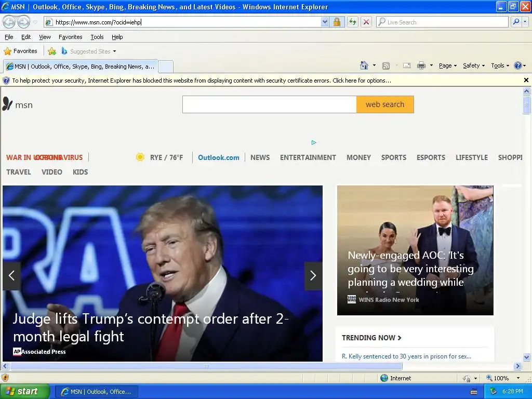Image resolution: width=532 pixels, height=399 pixels.
Task: Open the menu bar Tools menu
Action: [97, 37]
